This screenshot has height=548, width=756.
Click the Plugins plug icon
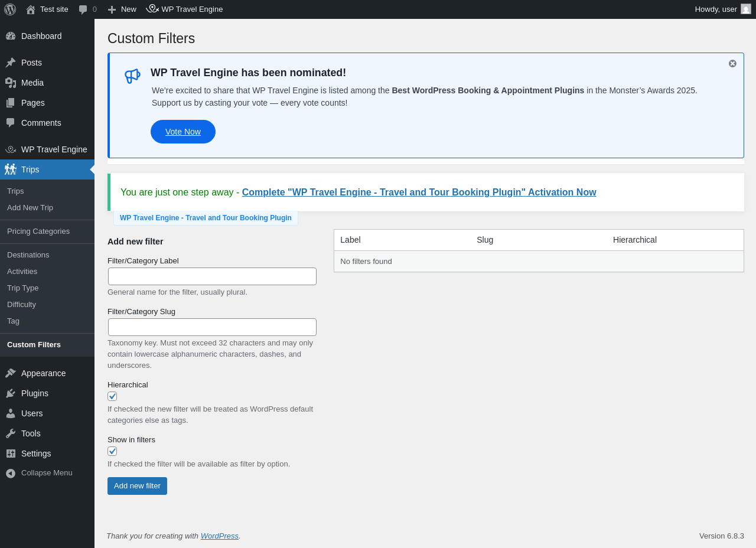11,393
